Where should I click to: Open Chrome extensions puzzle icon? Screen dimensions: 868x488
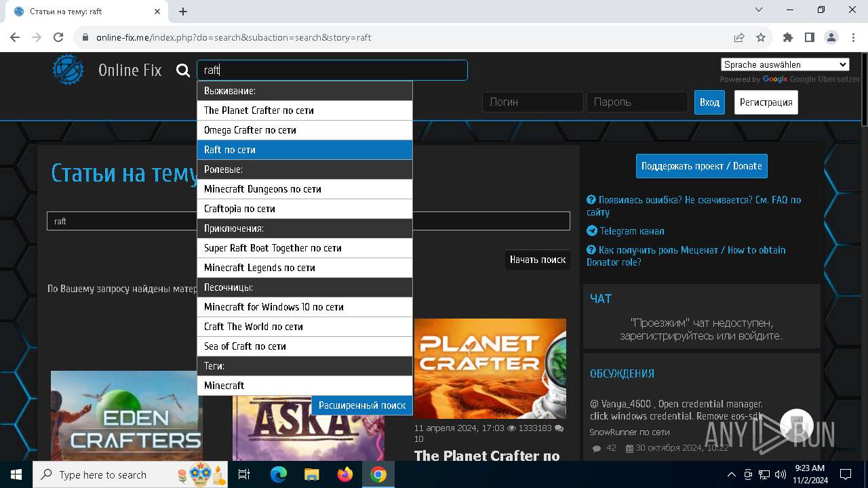(788, 37)
